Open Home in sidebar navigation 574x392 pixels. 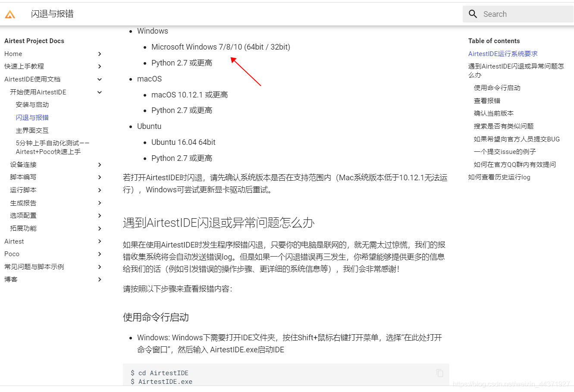point(13,54)
